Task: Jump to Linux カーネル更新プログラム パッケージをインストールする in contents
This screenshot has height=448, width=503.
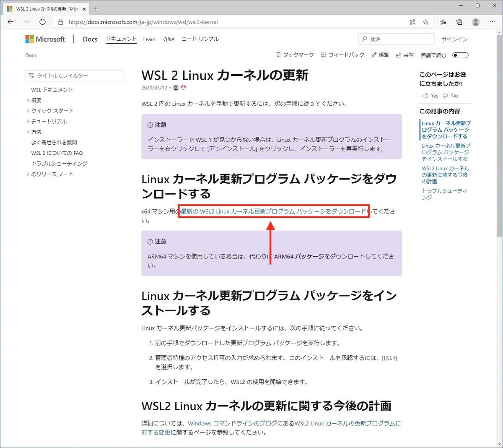Action: 446,152
